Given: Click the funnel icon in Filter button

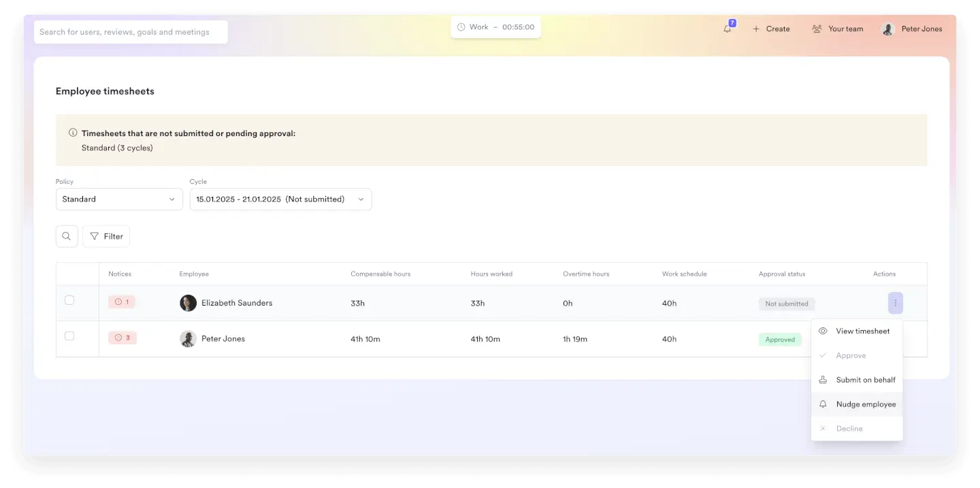Looking at the screenshot, I should 95,236.
